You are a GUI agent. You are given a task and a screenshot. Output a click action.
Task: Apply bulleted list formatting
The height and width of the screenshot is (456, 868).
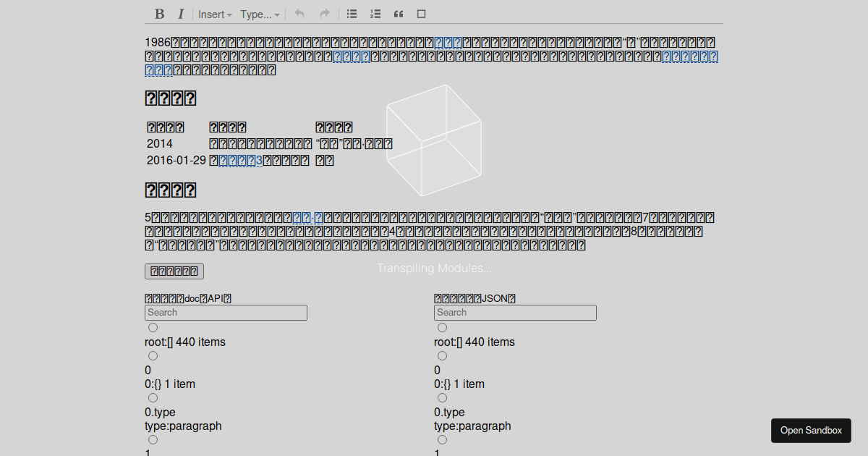tap(352, 13)
